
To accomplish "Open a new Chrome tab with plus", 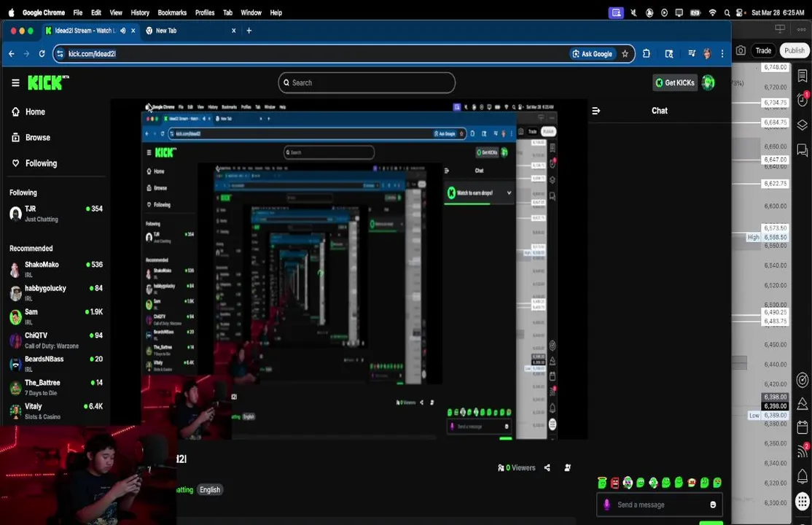I will pyautogui.click(x=249, y=31).
